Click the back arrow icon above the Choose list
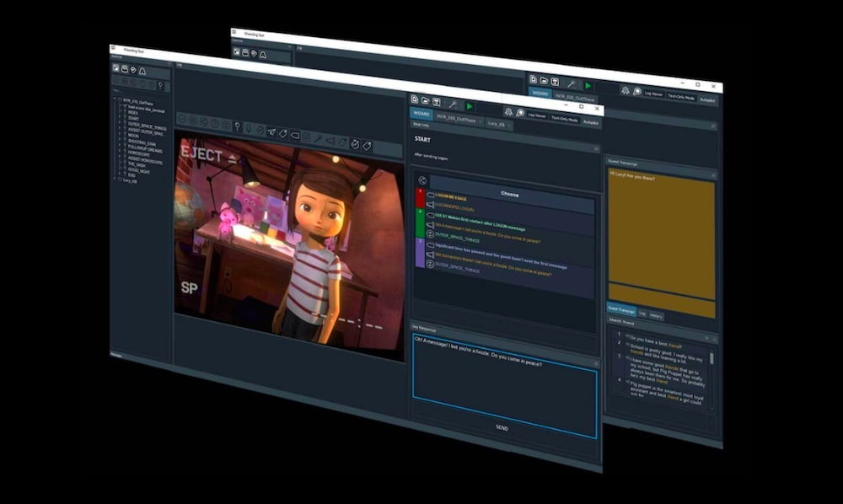This screenshot has height=504, width=843. pyautogui.click(x=421, y=180)
